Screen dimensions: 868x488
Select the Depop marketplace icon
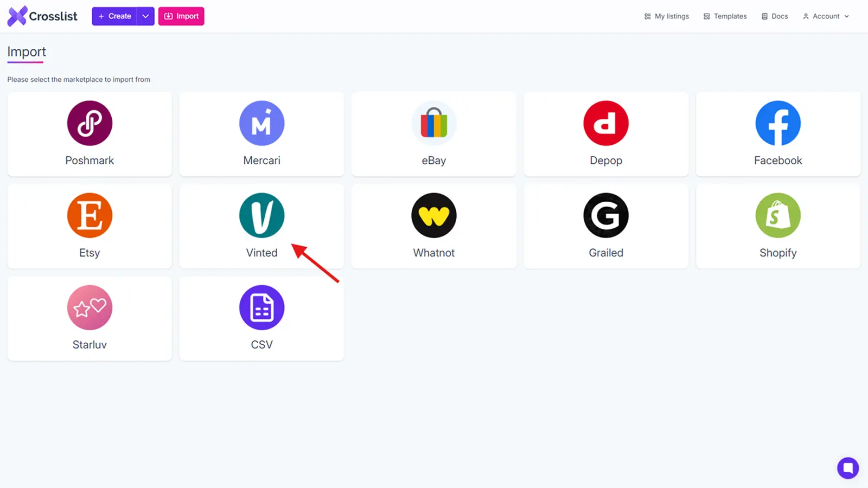pyautogui.click(x=606, y=123)
